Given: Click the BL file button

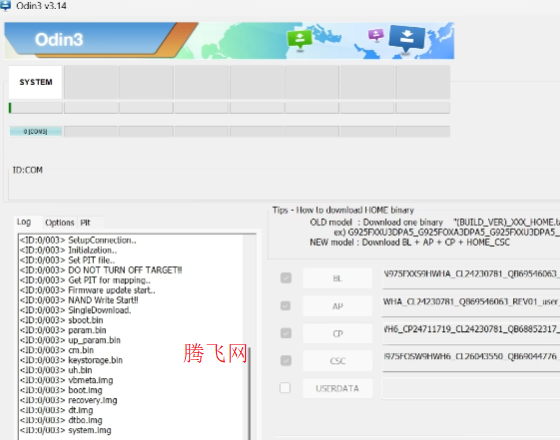Looking at the screenshot, I should tap(338, 278).
